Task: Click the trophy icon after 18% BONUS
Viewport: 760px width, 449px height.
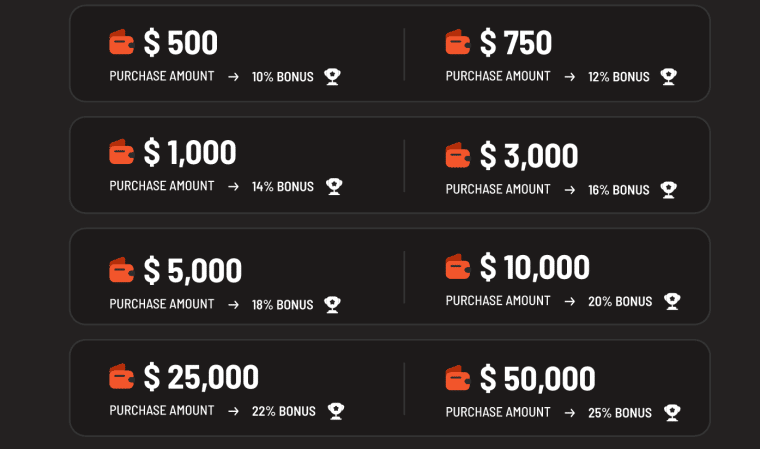Action: coord(332,305)
